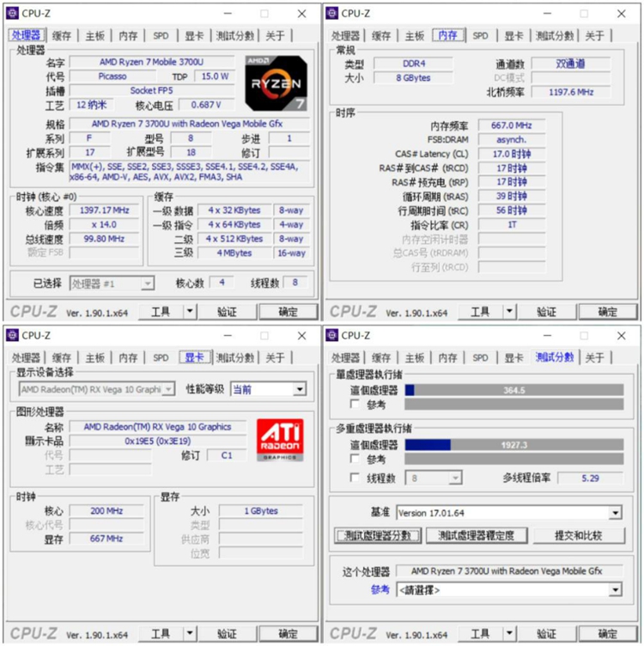Click the TDP value 15.0 W
Image resolution: width=644 pixels, height=646 pixels.
point(215,76)
